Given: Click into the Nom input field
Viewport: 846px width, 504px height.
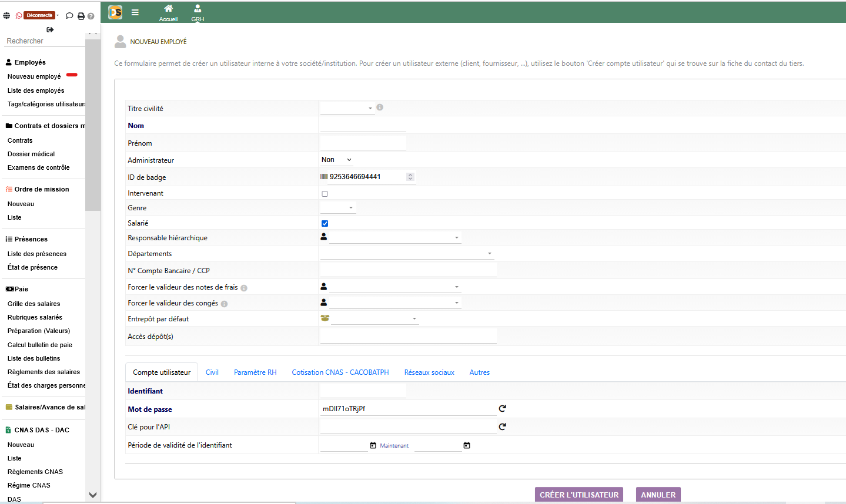Looking at the screenshot, I should click(x=363, y=125).
